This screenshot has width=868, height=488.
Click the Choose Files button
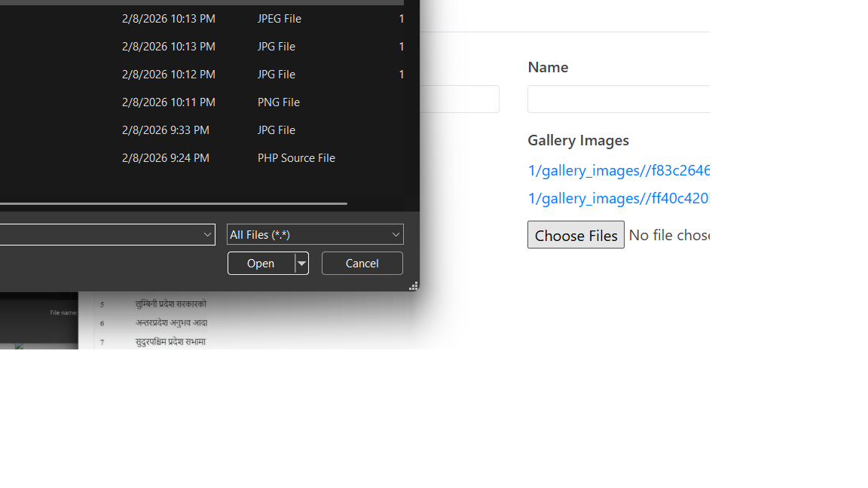pos(576,235)
